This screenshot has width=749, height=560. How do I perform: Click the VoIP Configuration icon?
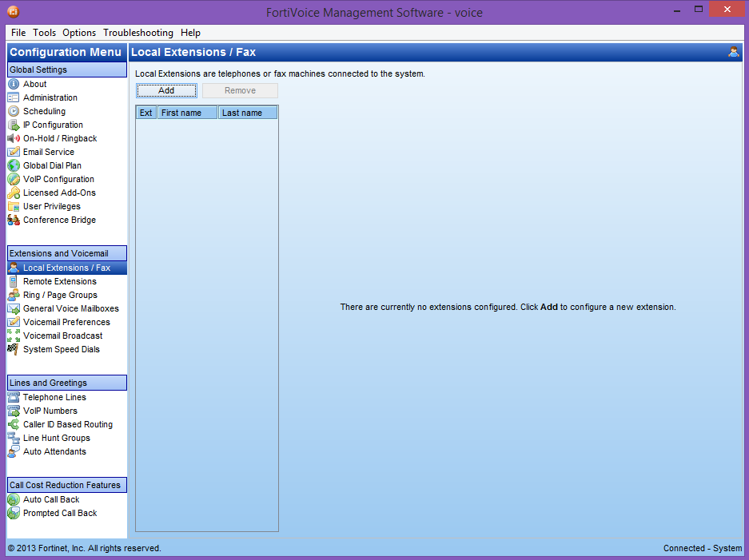tap(14, 179)
